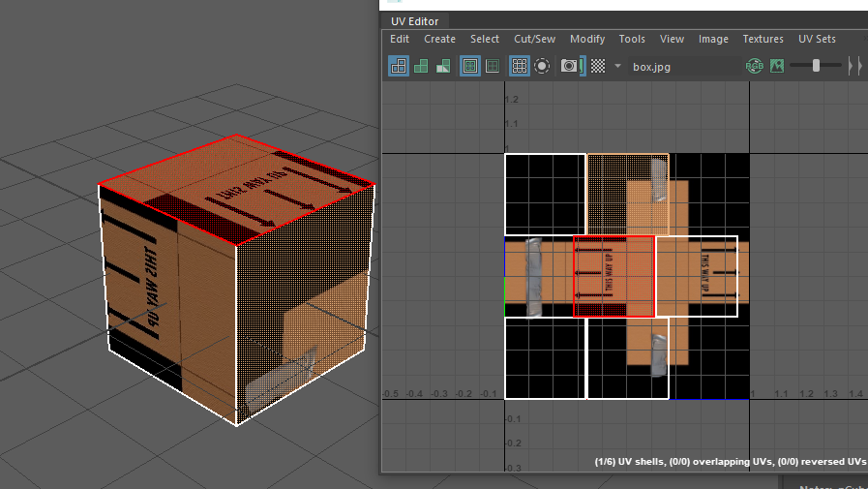Screen dimensions: 868x489
Task: Click the green shaded UV shells icon
Action: tap(421, 66)
